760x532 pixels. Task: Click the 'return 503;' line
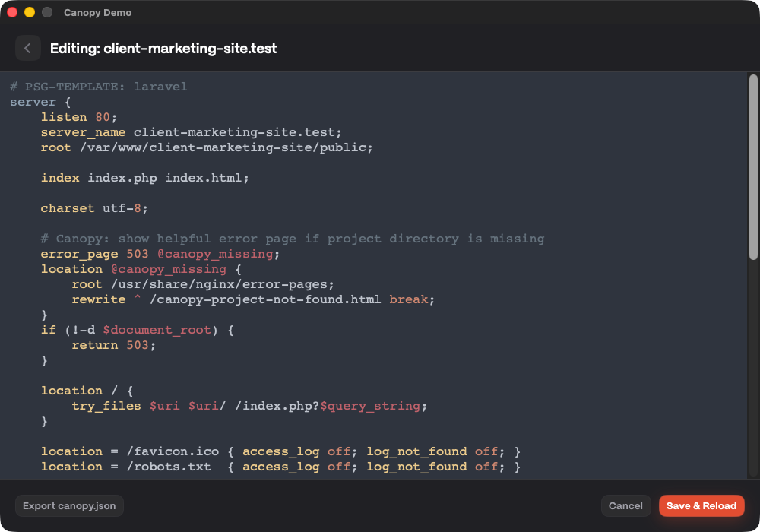[113, 345]
